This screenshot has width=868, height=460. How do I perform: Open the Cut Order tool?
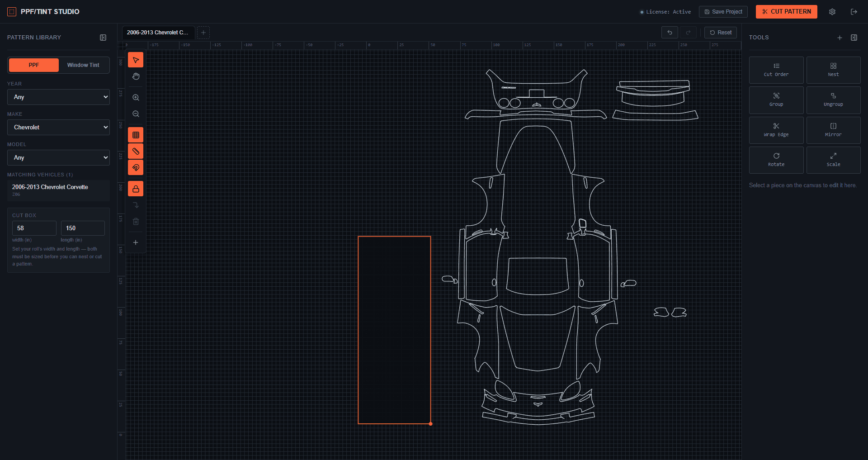pyautogui.click(x=776, y=70)
